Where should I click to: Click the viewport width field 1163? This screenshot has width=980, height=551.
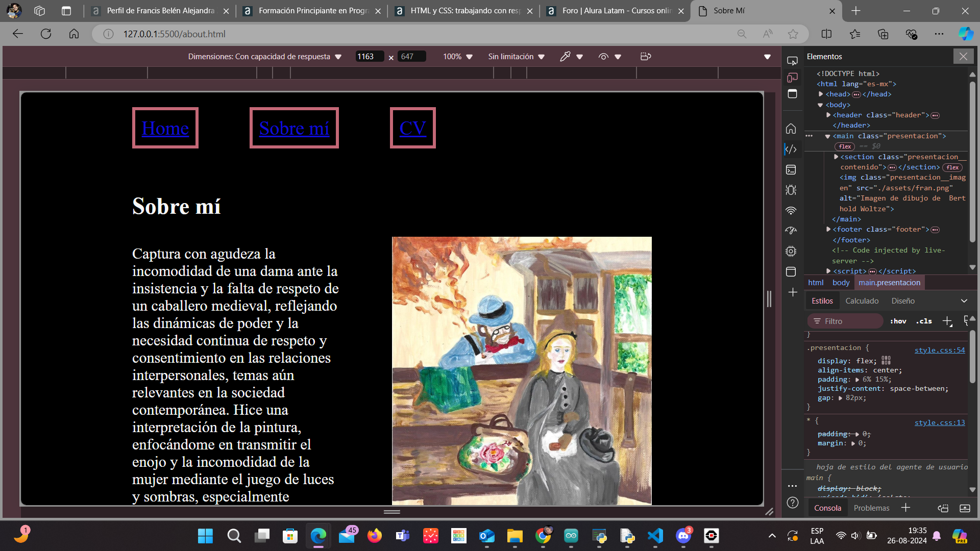370,57
